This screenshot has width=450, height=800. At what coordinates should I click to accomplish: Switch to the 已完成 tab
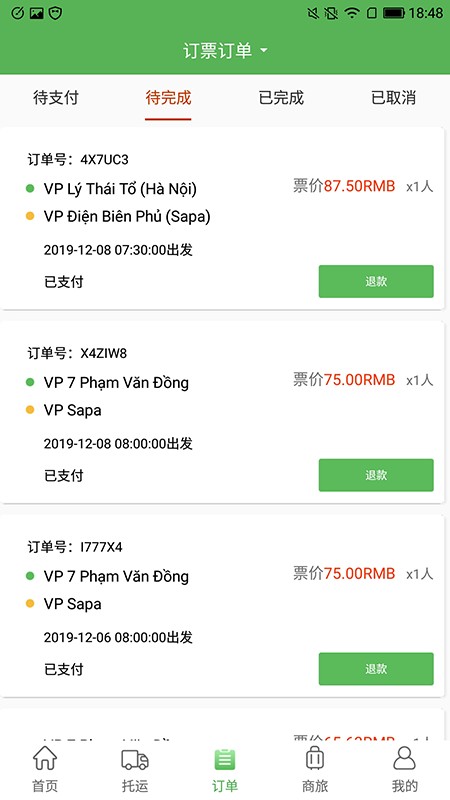coord(281,97)
